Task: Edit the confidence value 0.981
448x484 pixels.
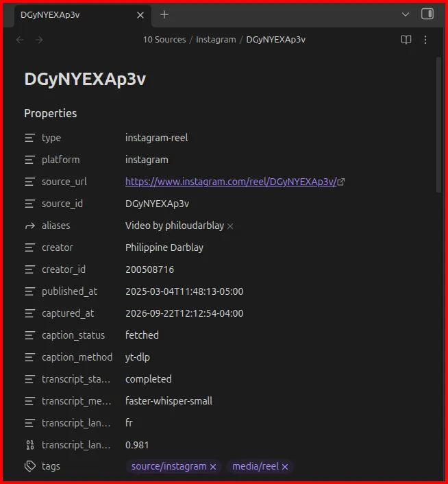Action: coord(137,445)
